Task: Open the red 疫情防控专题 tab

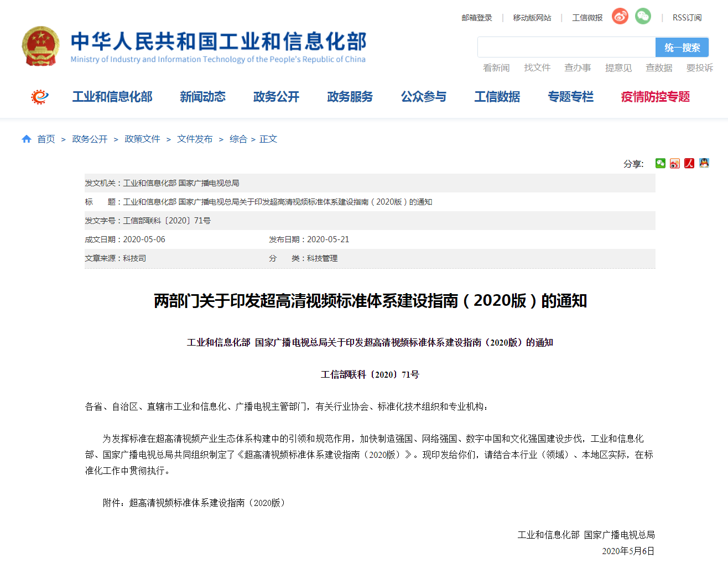Action: 655,97
